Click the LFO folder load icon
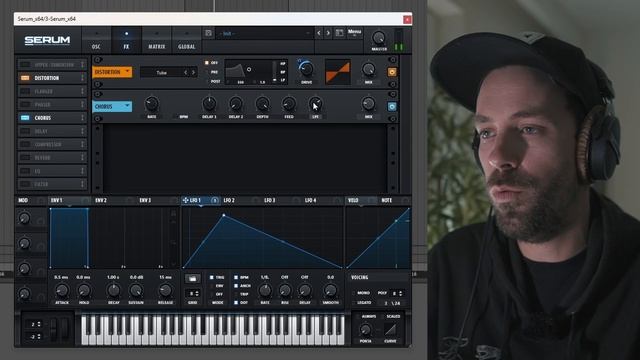This screenshot has width=640, height=360. pyautogui.click(x=192, y=278)
